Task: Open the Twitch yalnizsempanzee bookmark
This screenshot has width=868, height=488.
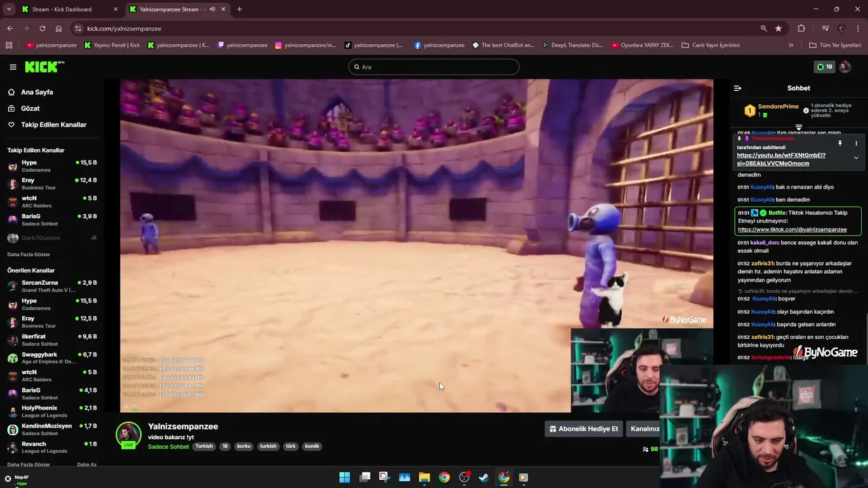Action: click(x=243, y=45)
